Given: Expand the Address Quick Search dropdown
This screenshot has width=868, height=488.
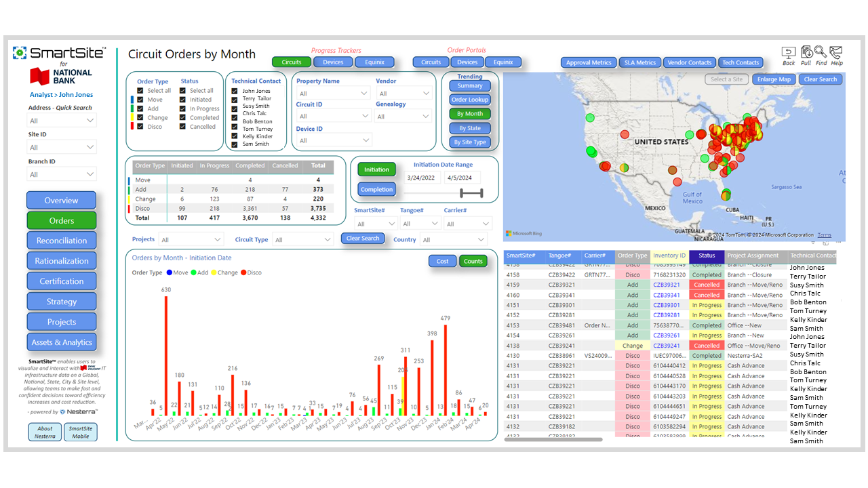Looking at the screenshot, I should [x=62, y=121].
